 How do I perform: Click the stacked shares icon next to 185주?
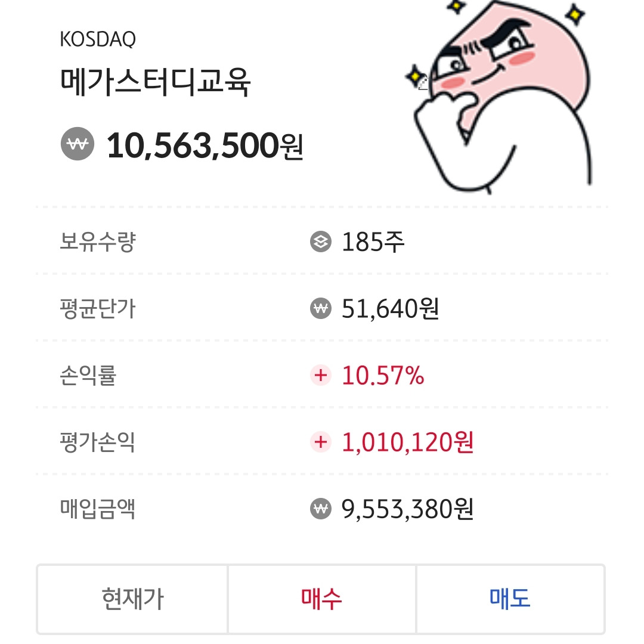320,242
